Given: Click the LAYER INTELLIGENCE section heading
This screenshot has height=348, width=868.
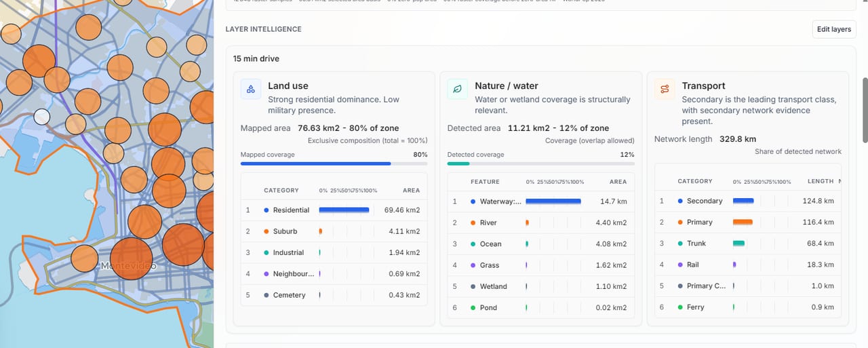Looking at the screenshot, I should click(x=264, y=29).
